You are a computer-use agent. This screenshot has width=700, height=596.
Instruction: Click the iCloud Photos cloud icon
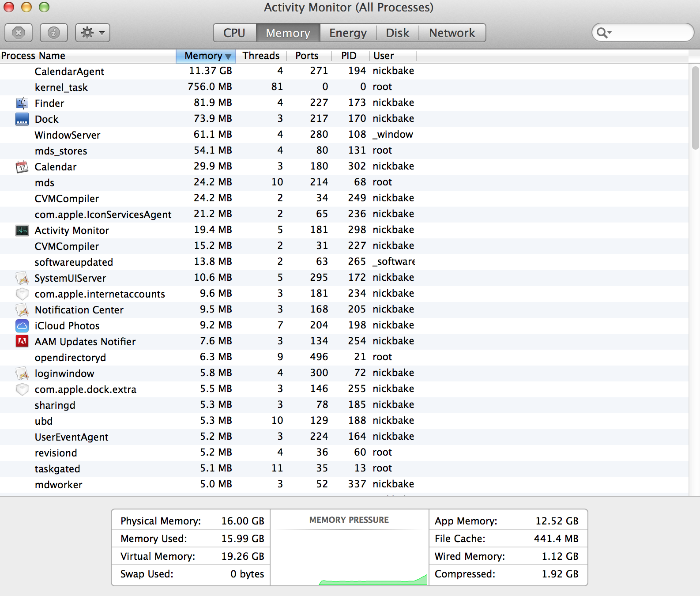(22, 326)
